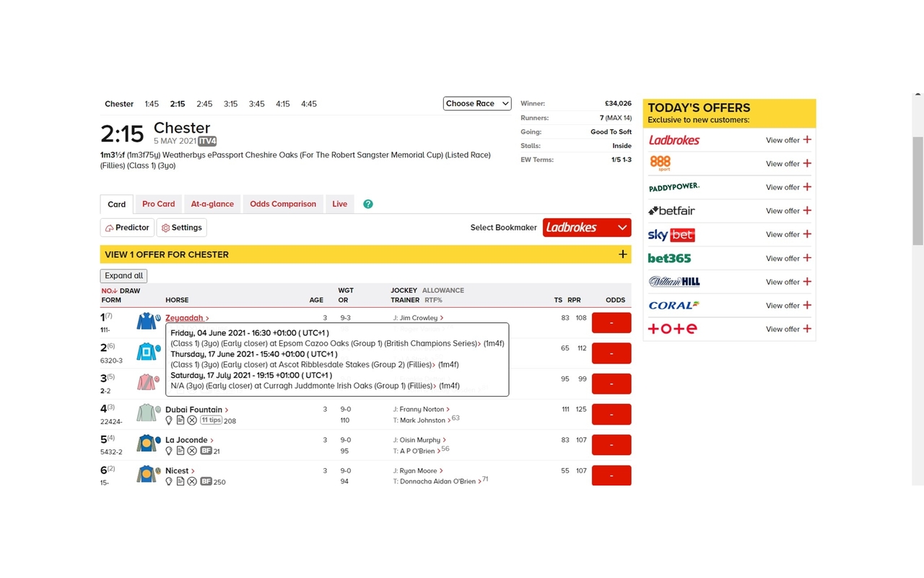Image resolution: width=924 pixels, height=578 pixels.
Task: Click La Joconde's BF badge
Action: pos(206,451)
